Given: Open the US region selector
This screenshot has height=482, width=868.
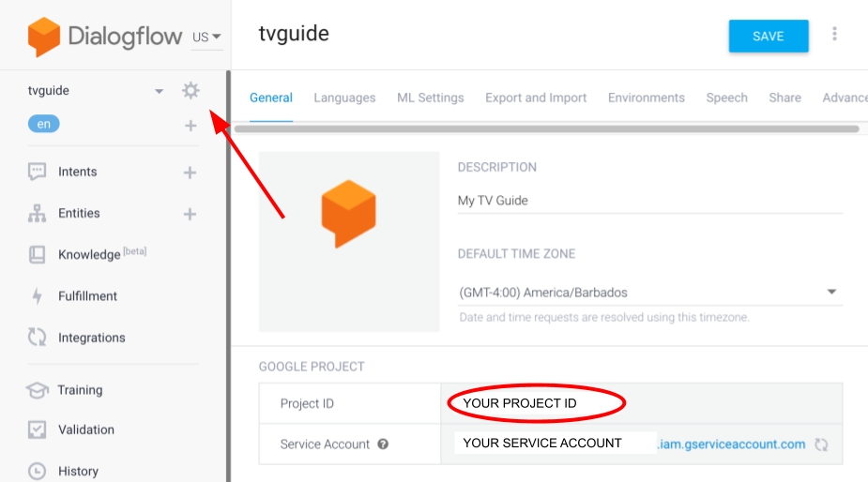Looking at the screenshot, I should [206, 38].
